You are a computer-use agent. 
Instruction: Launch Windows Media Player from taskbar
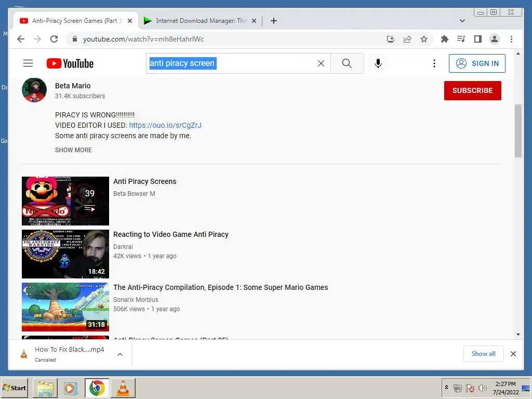pos(71,388)
